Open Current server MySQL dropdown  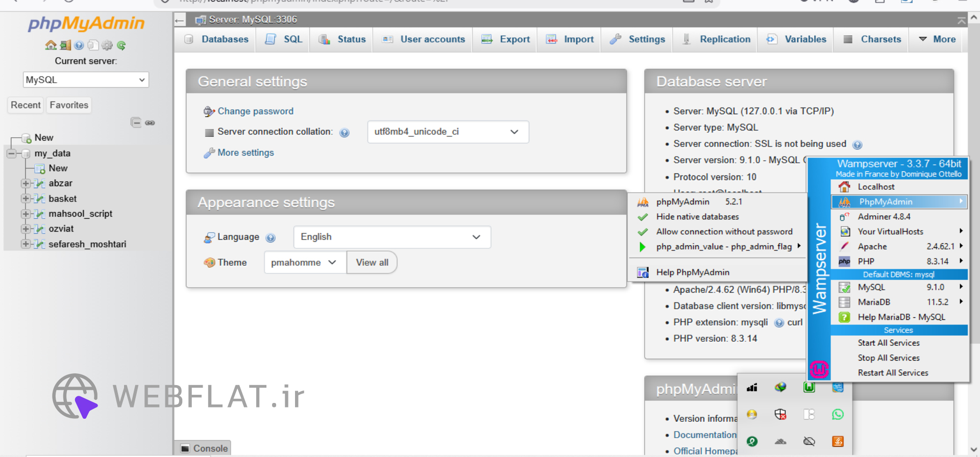click(x=86, y=80)
